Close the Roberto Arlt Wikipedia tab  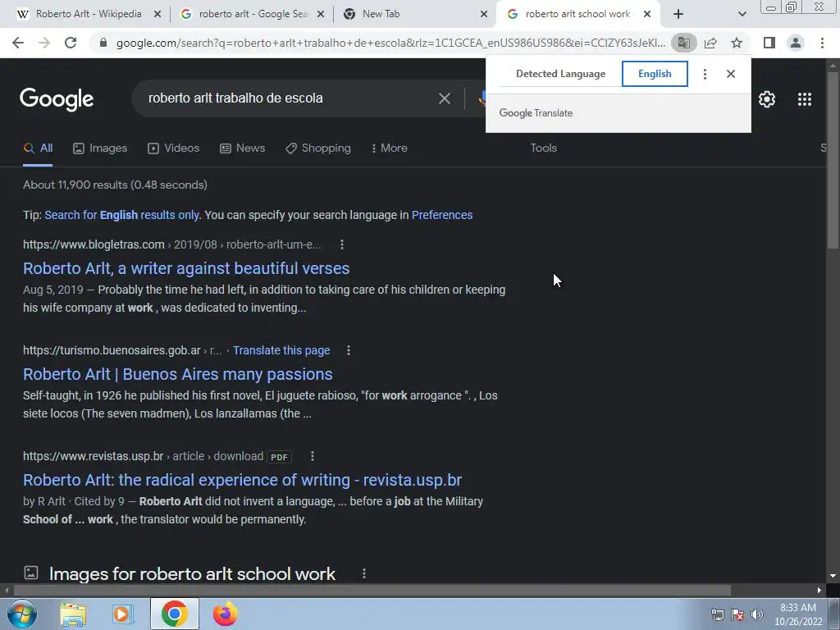click(157, 15)
